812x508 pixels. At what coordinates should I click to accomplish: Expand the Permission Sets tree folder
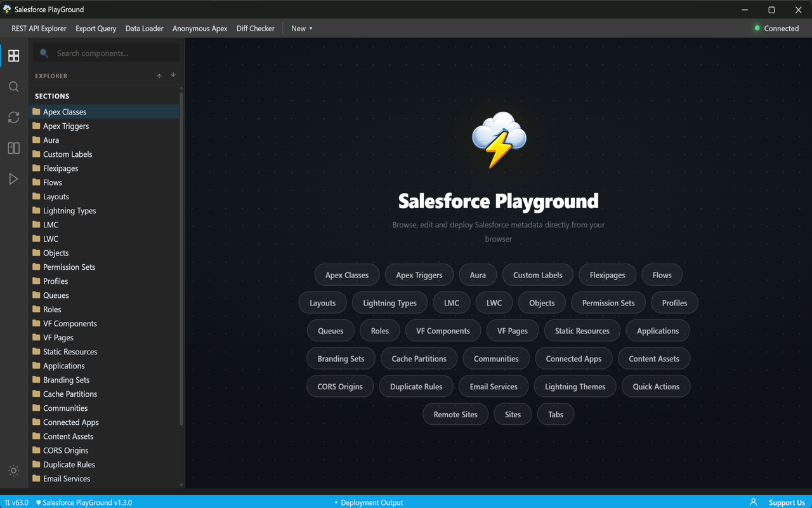pyautogui.click(x=104, y=267)
